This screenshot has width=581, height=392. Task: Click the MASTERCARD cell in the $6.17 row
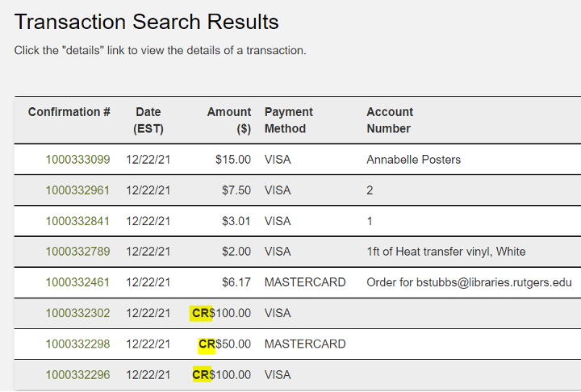point(304,282)
